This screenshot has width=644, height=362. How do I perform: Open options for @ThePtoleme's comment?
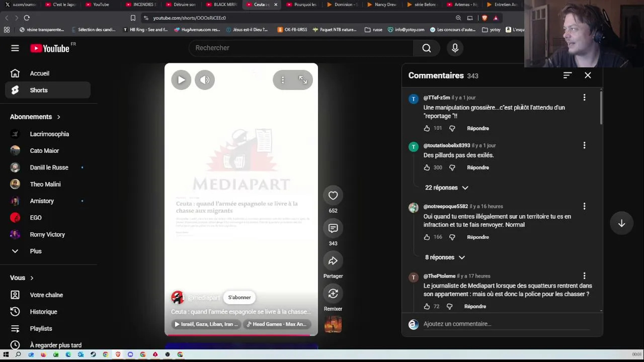pos(584,276)
